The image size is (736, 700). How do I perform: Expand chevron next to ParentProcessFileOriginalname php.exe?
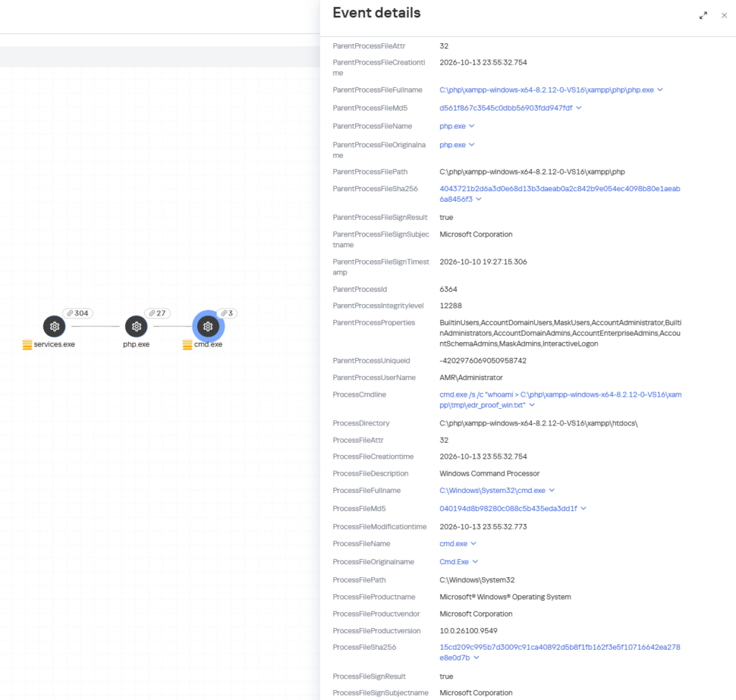click(471, 144)
